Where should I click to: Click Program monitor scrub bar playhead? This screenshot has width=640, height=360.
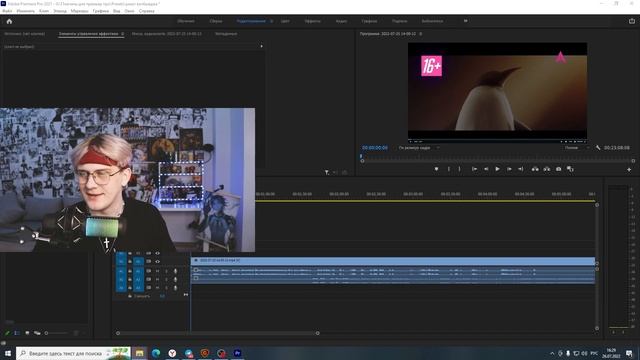[x=361, y=156]
